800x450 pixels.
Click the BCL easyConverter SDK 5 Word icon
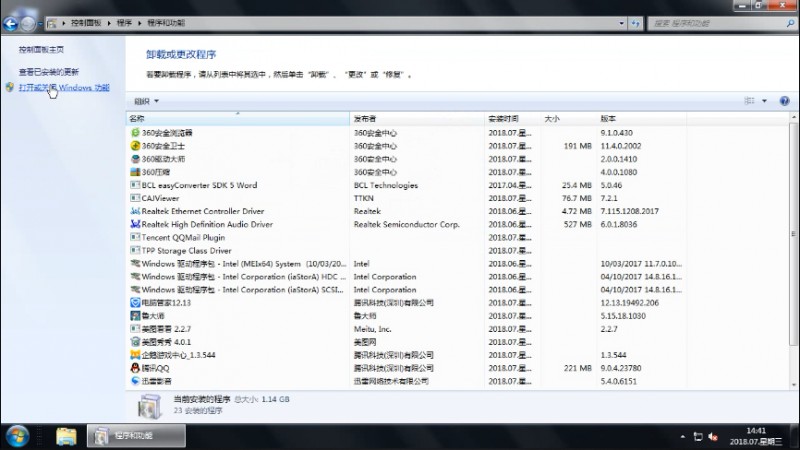(135, 185)
